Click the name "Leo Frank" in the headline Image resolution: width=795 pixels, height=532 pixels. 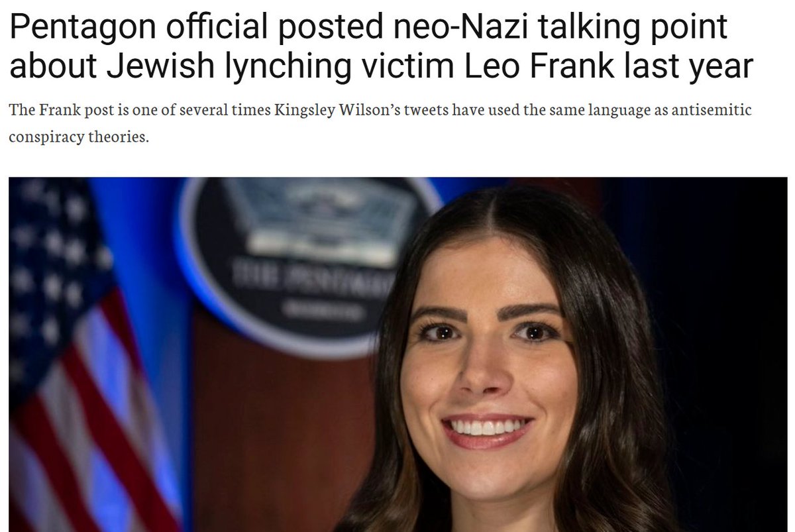pyautogui.click(x=564, y=66)
